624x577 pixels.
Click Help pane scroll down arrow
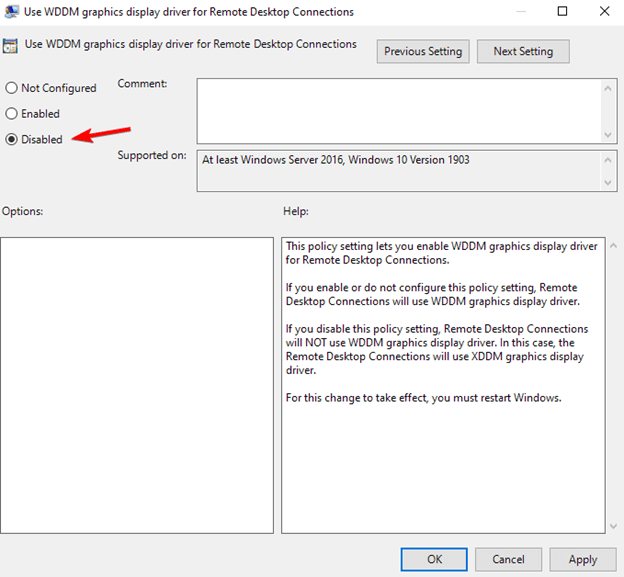click(613, 526)
